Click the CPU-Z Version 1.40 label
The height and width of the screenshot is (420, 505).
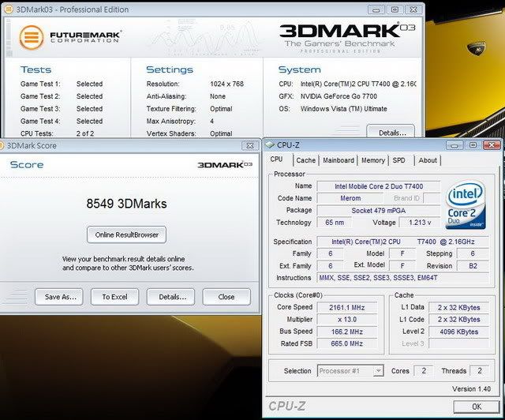471,389
